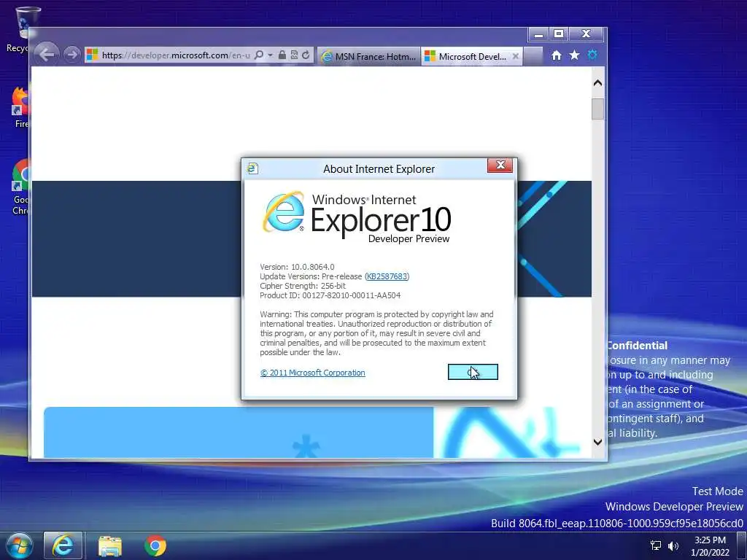Open the KB2587683 update link
Screen dimensions: 747x560
387,276
